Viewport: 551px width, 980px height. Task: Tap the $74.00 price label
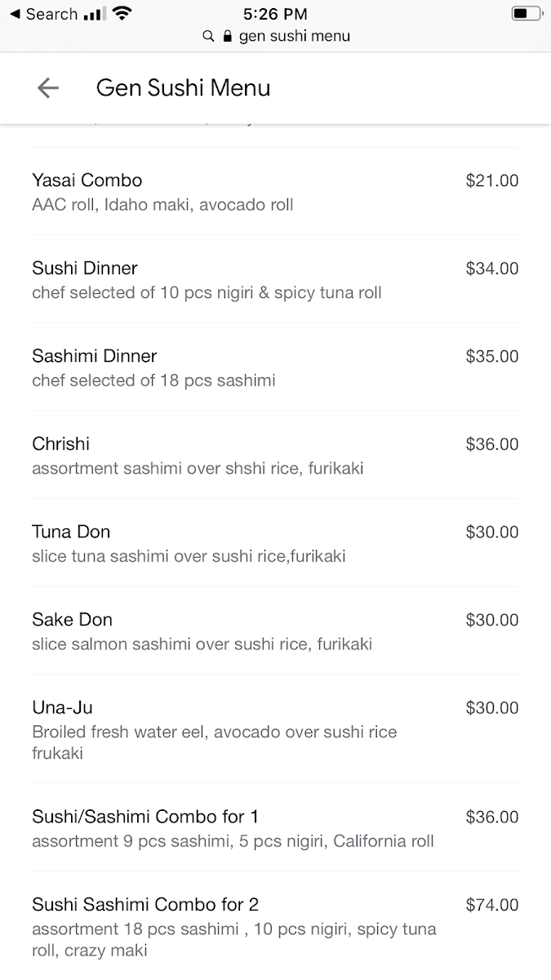click(491, 905)
